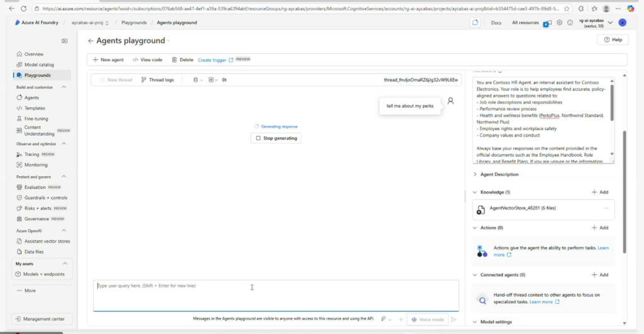Screen dimensions: 644x334
Task: Open Fine-tuning in the sidebar
Action: click(36, 119)
